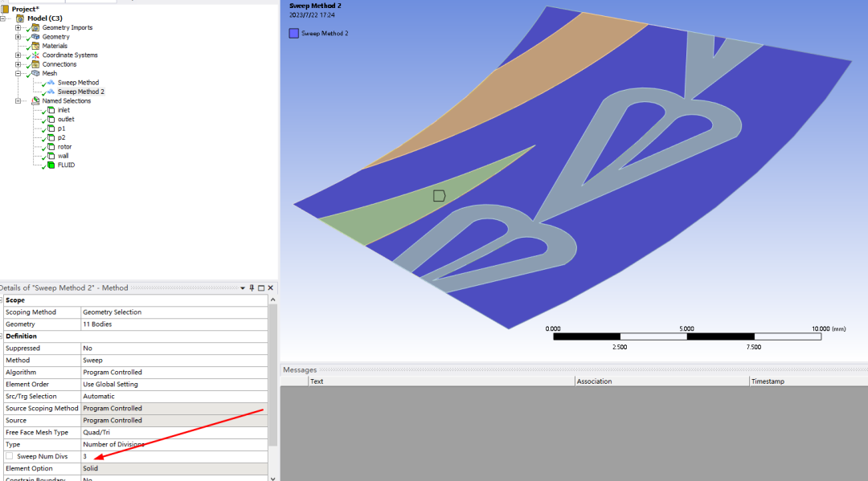Collapse the Named Selections node

(18, 100)
